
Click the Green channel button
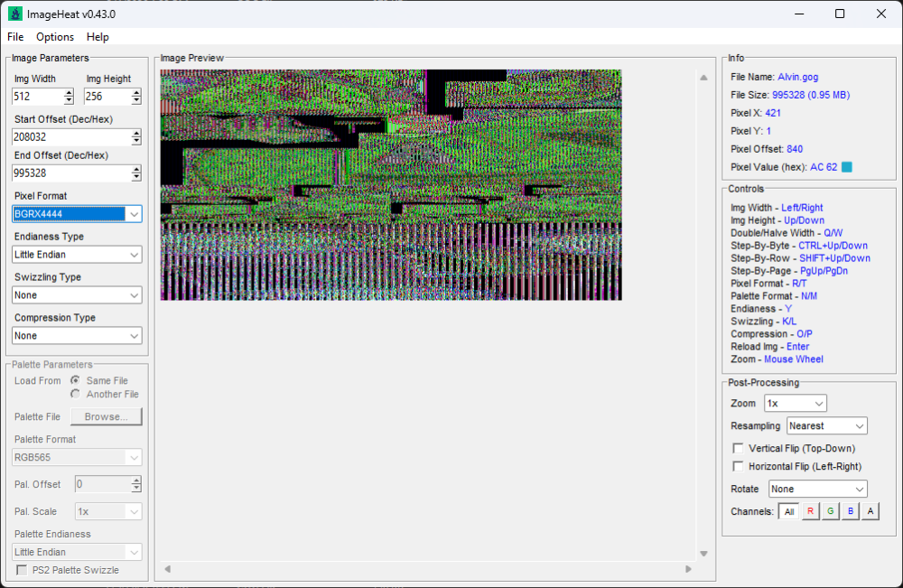pyautogui.click(x=831, y=511)
